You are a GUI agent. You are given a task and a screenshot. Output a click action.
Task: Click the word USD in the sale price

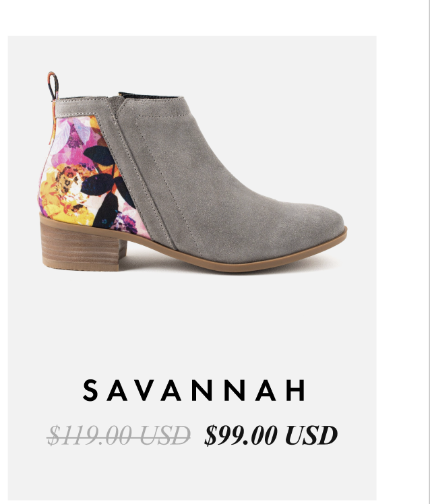pos(311,435)
